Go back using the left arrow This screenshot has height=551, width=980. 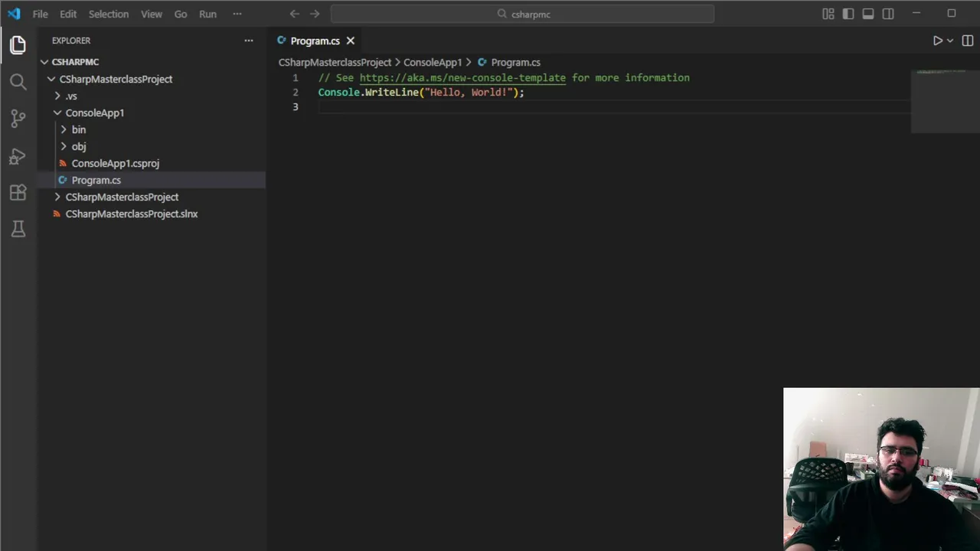pos(295,14)
